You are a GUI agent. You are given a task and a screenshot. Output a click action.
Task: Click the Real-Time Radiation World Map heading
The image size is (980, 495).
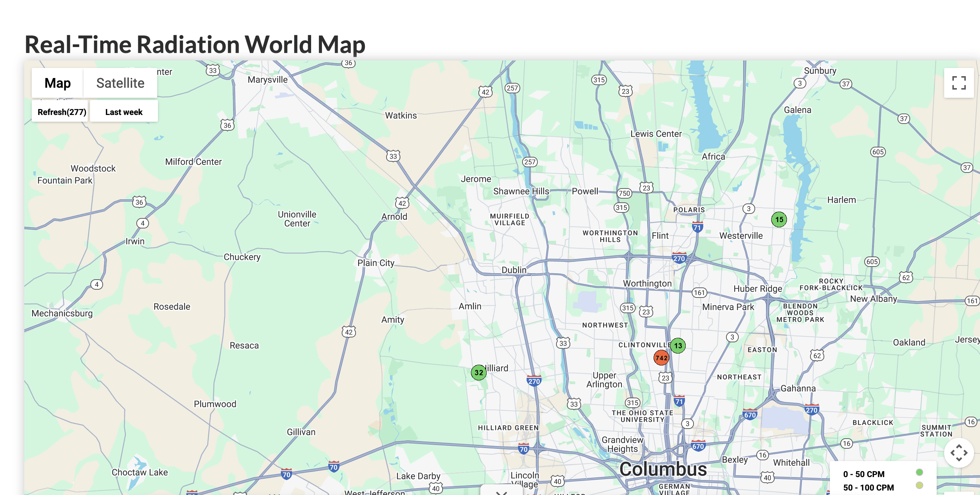point(195,44)
